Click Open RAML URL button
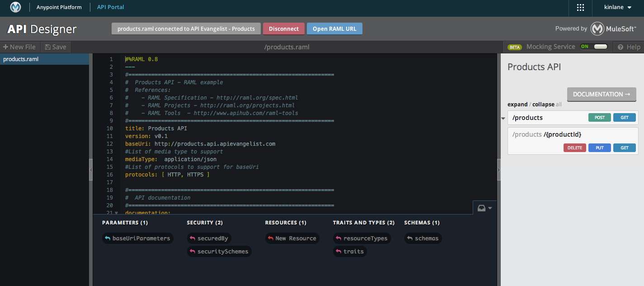This screenshot has width=644, height=286. pyautogui.click(x=334, y=29)
